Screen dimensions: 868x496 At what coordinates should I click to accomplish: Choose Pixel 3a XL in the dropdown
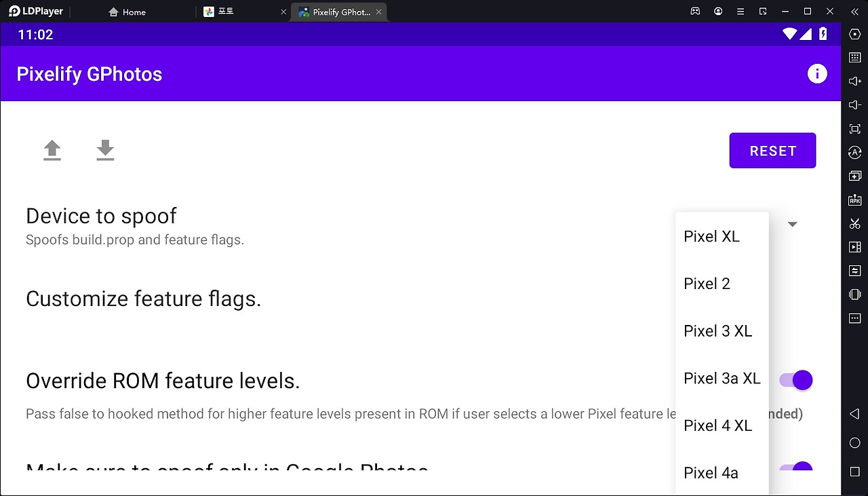click(x=722, y=378)
